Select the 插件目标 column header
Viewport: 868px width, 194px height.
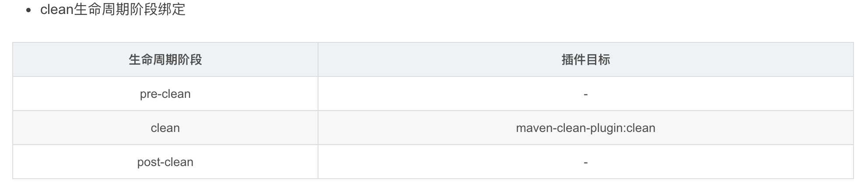point(586,59)
